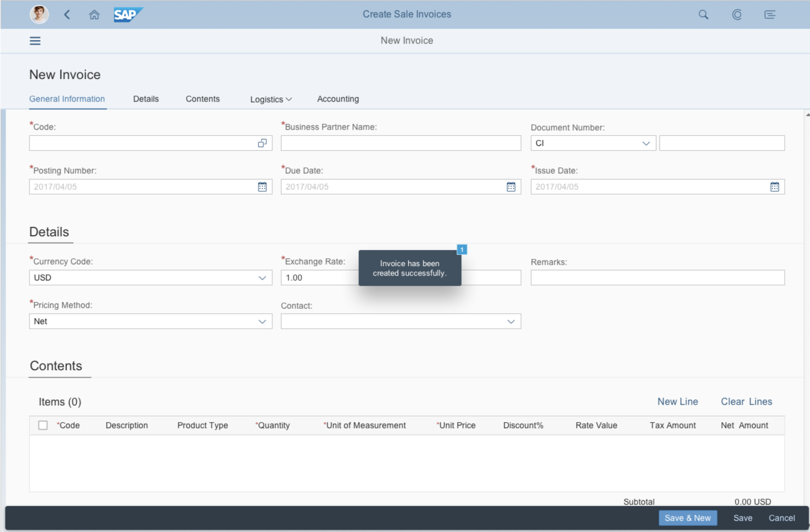This screenshot has width=810, height=532.
Task: Open search via magnifier icon
Action: [x=703, y=15]
